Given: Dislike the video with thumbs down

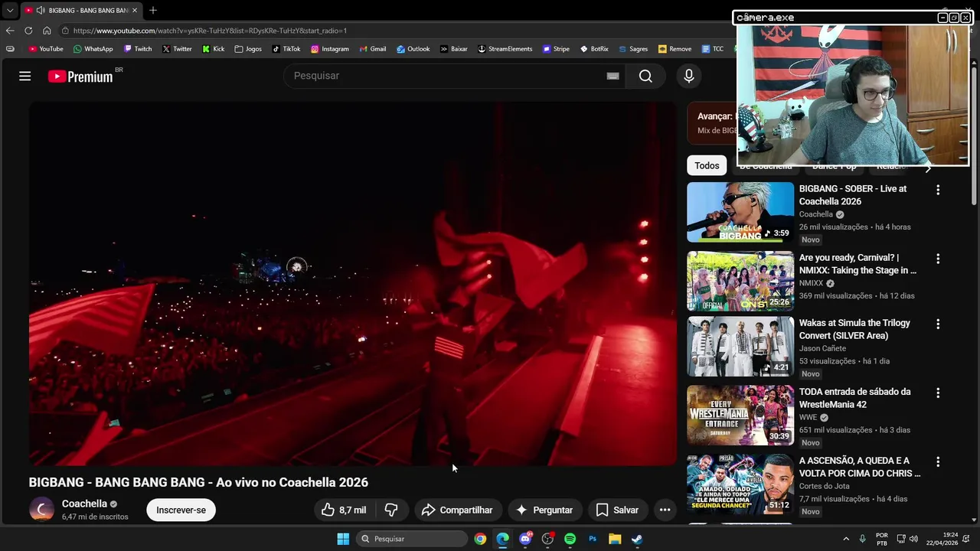Looking at the screenshot, I should (391, 510).
